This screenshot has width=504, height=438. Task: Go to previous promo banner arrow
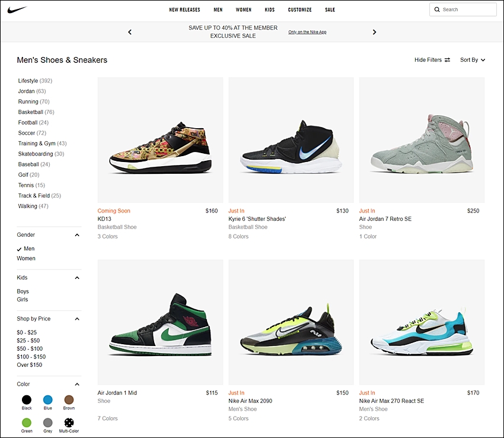coord(130,32)
